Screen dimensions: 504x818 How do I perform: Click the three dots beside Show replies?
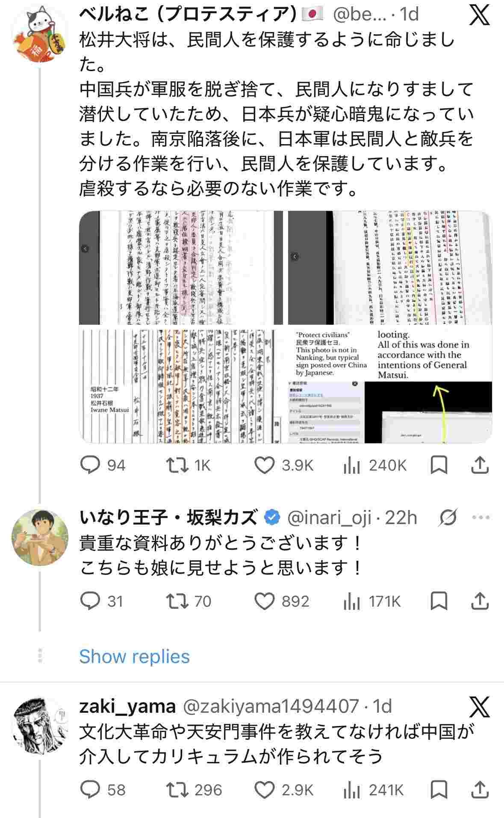[40, 655]
